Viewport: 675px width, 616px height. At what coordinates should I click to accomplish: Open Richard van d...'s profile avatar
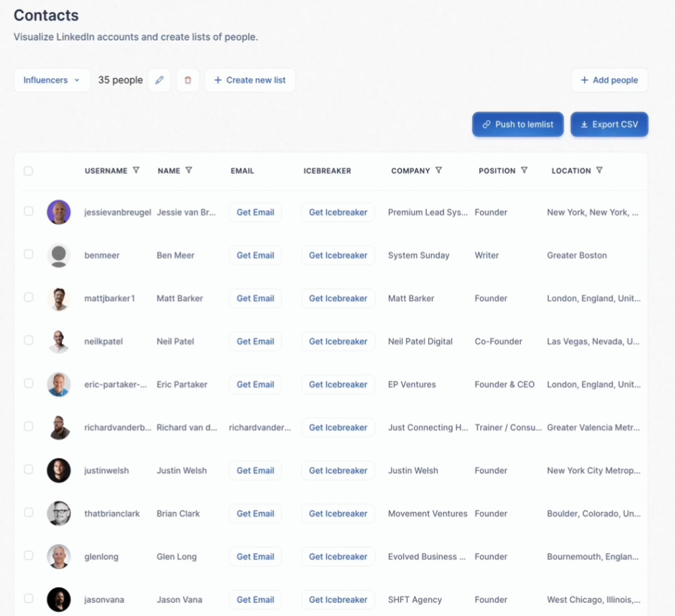59,427
